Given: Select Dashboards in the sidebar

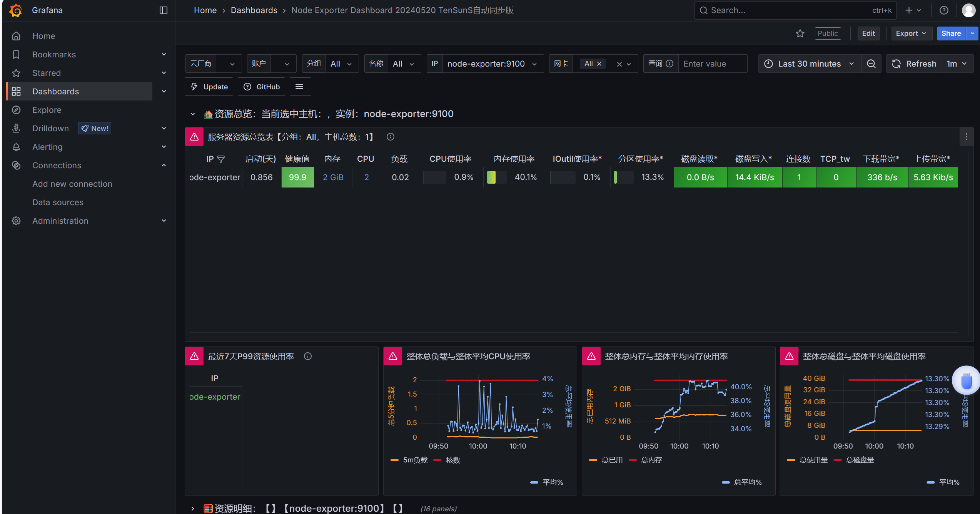Looking at the screenshot, I should coord(55,91).
